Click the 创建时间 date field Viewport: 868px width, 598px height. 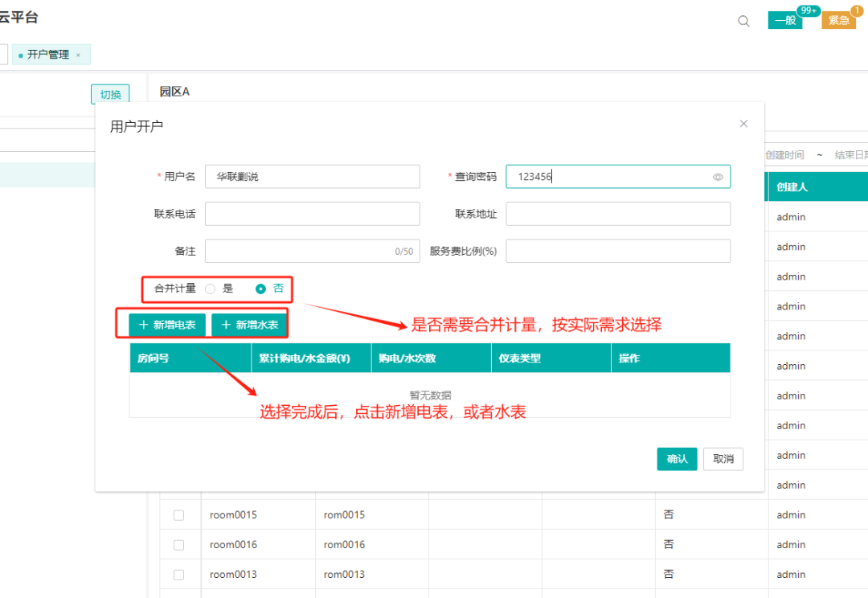click(x=784, y=155)
